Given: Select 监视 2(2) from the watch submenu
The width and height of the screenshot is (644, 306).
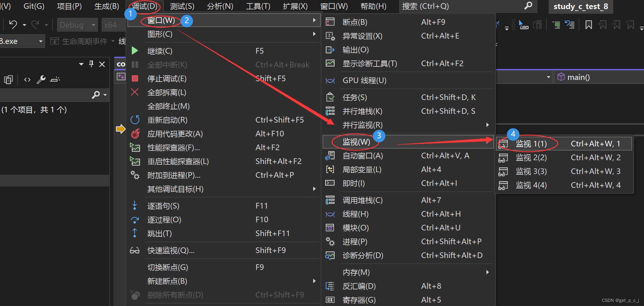Looking at the screenshot, I should [x=531, y=157].
